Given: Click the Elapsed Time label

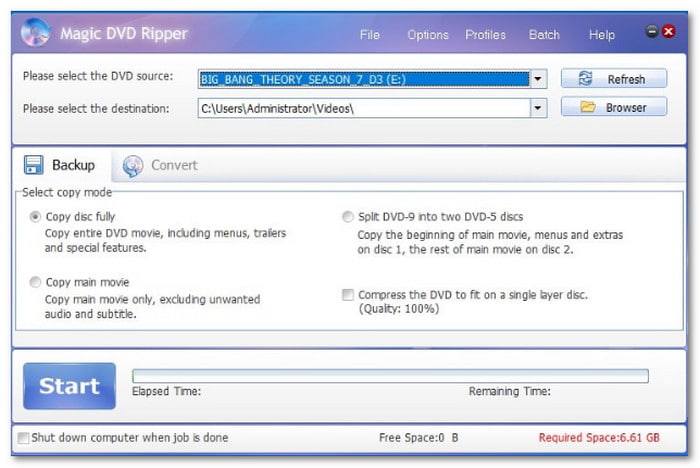Looking at the screenshot, I should coord(167,392).
